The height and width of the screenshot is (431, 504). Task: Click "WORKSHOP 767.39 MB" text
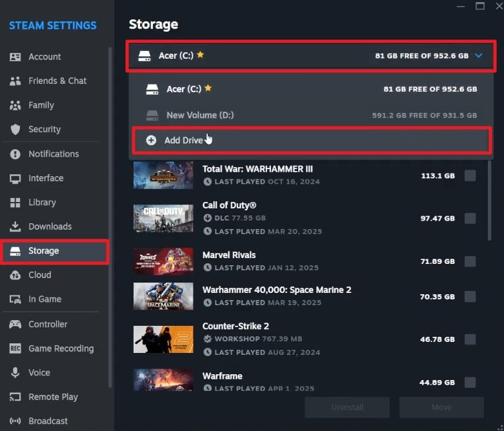[x=258, y=339]
